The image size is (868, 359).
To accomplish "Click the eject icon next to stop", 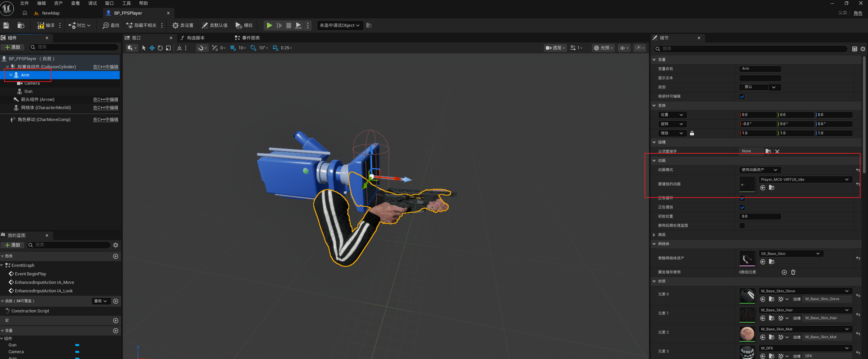I will coord(298,25).
